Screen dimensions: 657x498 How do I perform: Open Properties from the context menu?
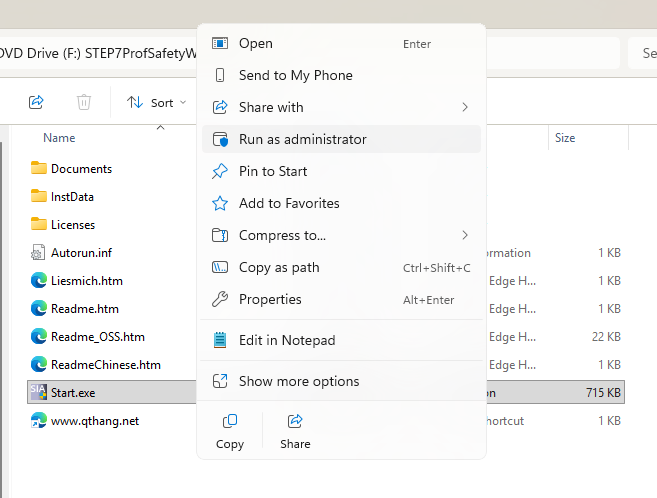[x=270, y=299]
